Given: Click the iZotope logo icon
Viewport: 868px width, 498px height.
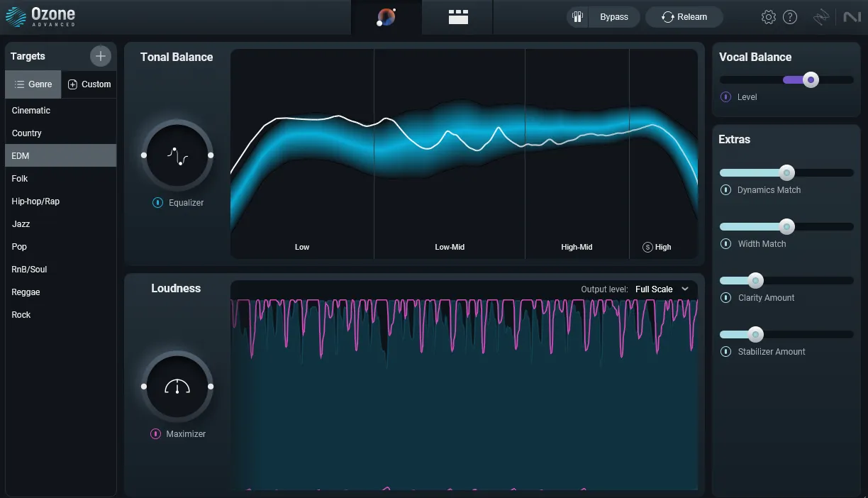Looking at the screenshot, I should click(821, 17).
